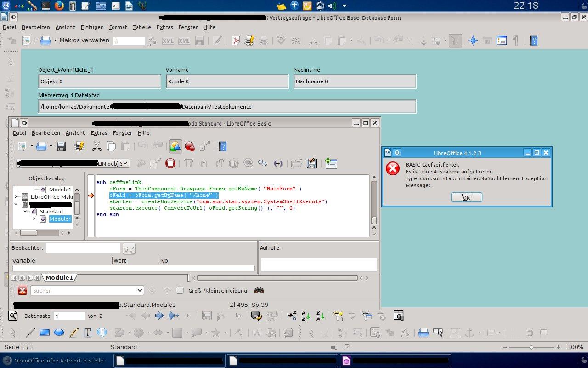588x368 pixels.
Task: Go to previous record arrow in form navigation
Action: pyautogui.click(x=145, y=316)
